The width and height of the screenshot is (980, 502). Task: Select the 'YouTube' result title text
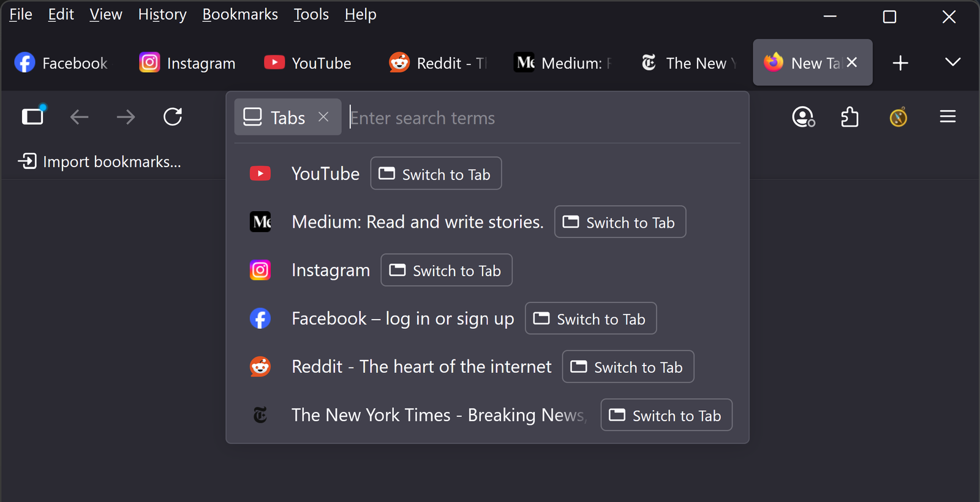coord(325,174)
